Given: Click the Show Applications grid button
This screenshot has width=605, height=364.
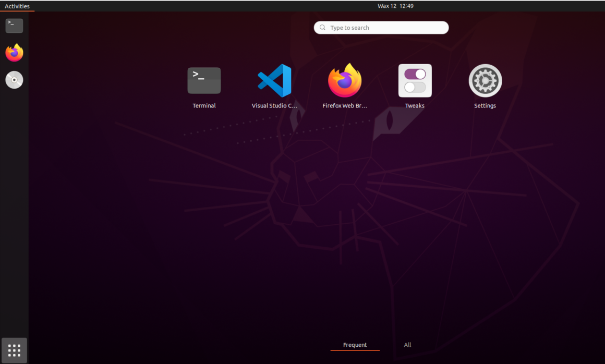Looking at the screenshot, I should click(14, 350).
